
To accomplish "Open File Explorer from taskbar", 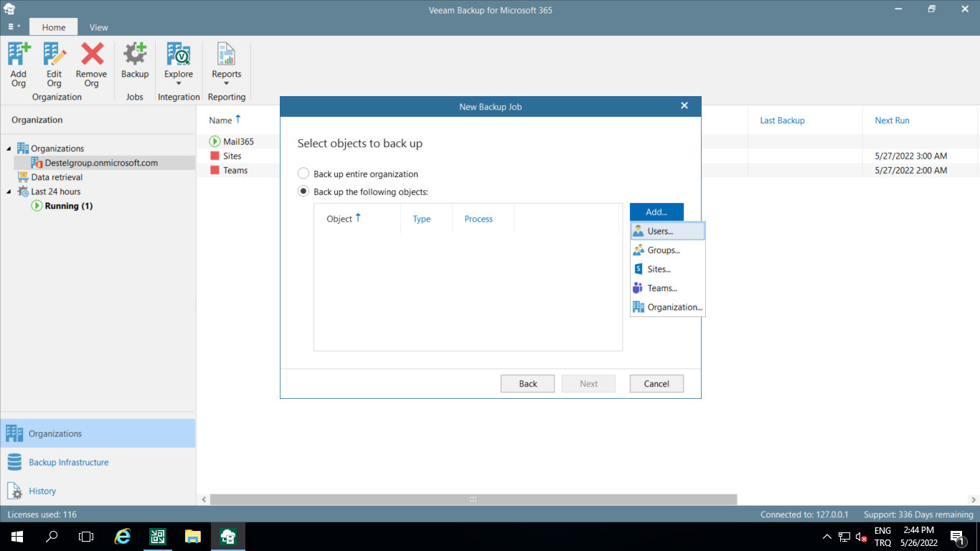I will [x=192, y=537].
